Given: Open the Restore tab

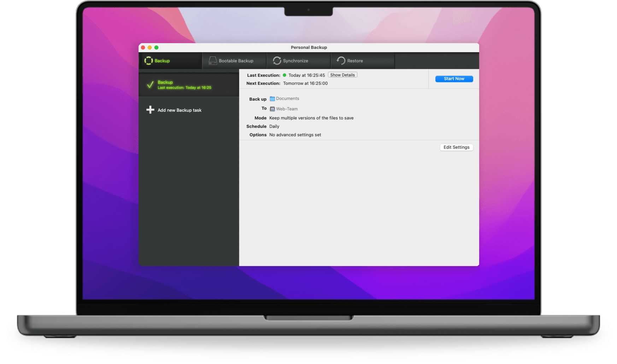Looking at the screenshot, I should 363,61.
